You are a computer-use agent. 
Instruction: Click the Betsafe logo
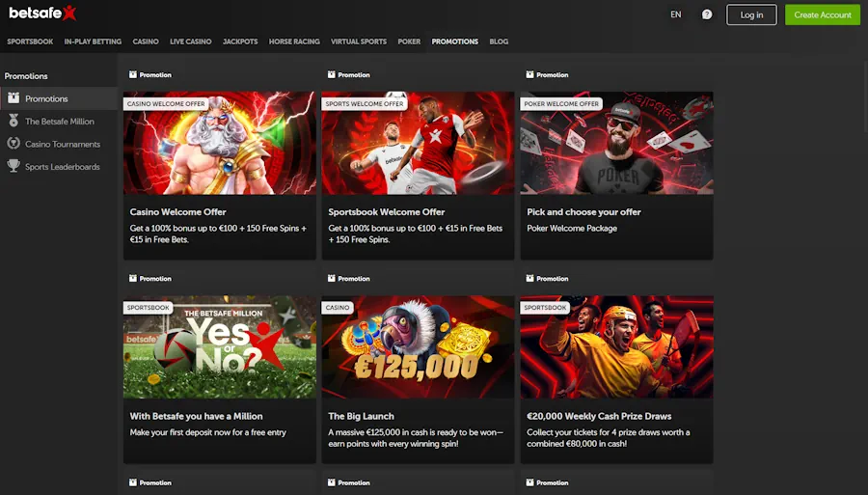coord(42,14)
